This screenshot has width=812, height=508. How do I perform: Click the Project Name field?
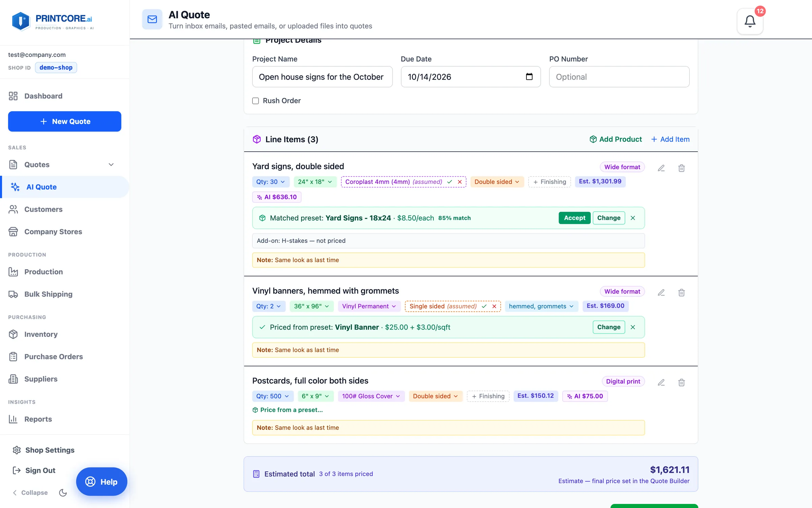coord(322,77)
